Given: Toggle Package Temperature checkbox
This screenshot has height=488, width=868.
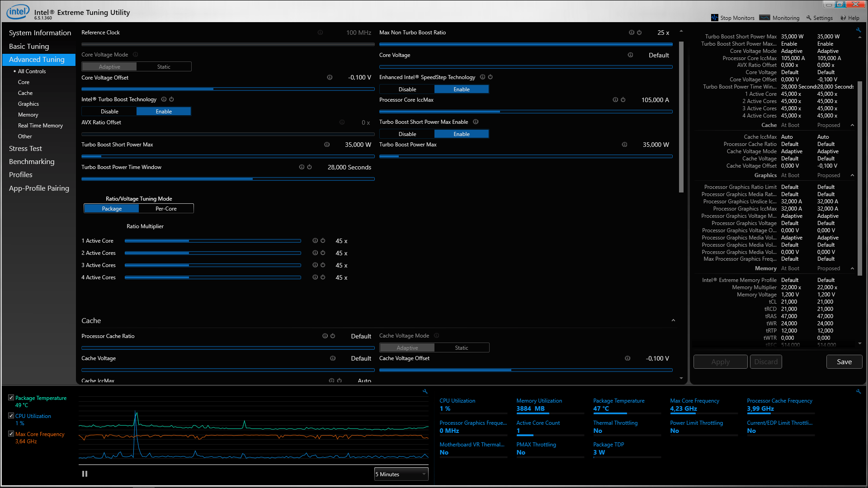Looking at the screenshot, I should tap(11, 398).
